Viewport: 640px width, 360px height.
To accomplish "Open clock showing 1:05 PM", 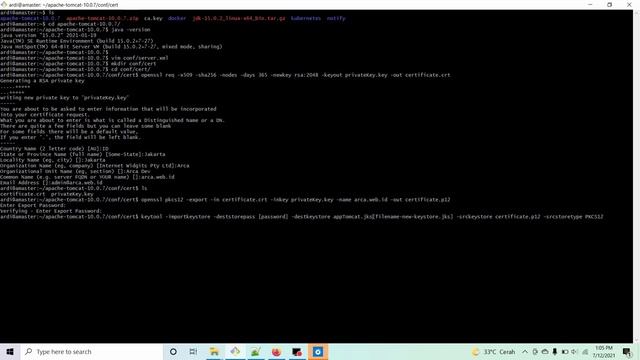I will (604, 351).
